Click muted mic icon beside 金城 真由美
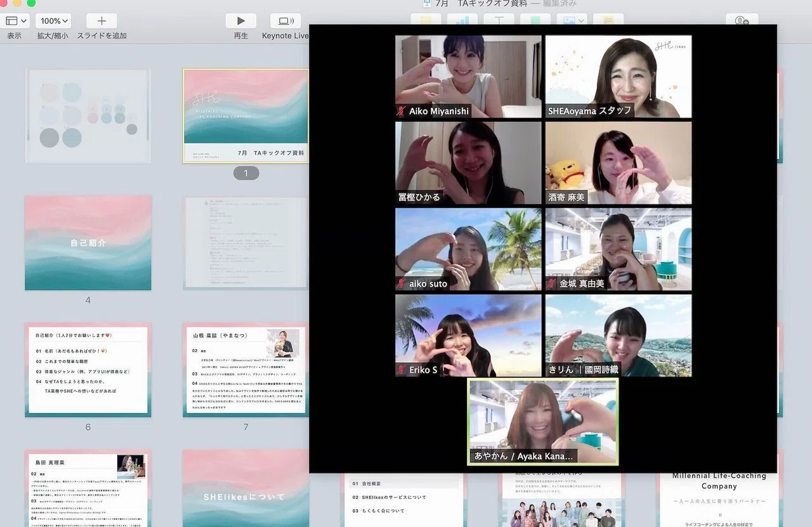Viewport: 812px width, 527px height. (x=552, y=283)
